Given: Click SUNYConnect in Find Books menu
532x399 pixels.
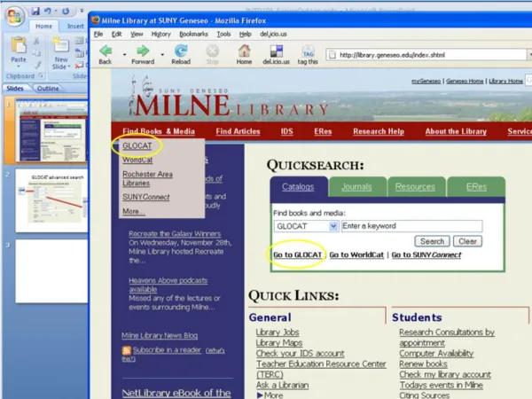Looking at the screenshot, I should click(146, 197).
